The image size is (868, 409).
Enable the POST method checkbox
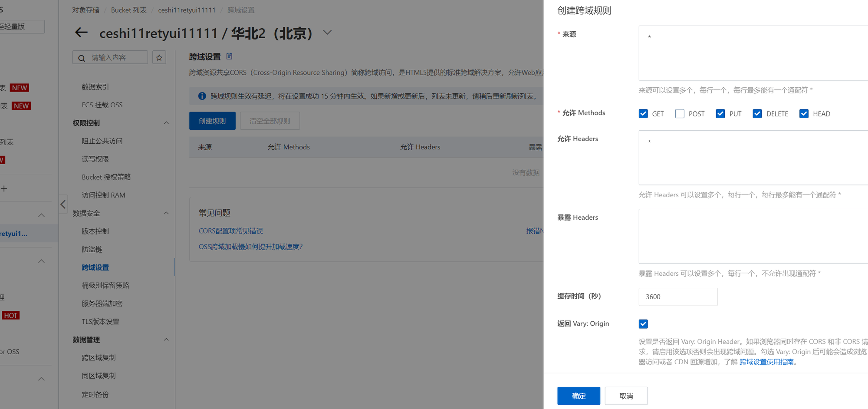(x=680, y=114)
